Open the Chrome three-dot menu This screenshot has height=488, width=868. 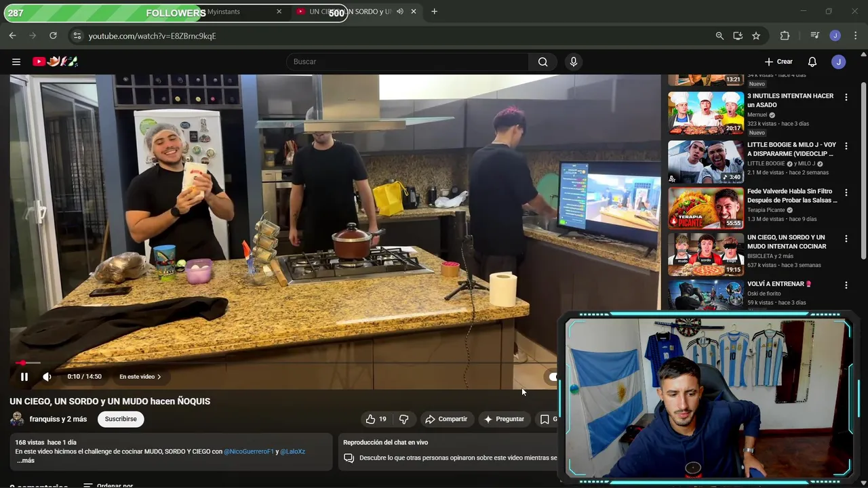coord(854,36)
